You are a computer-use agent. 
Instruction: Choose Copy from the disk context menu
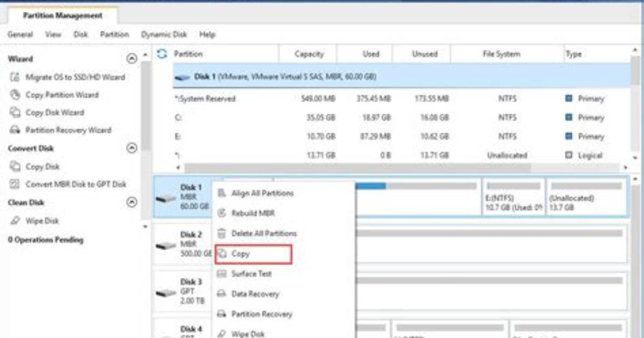tap(254, 254)
